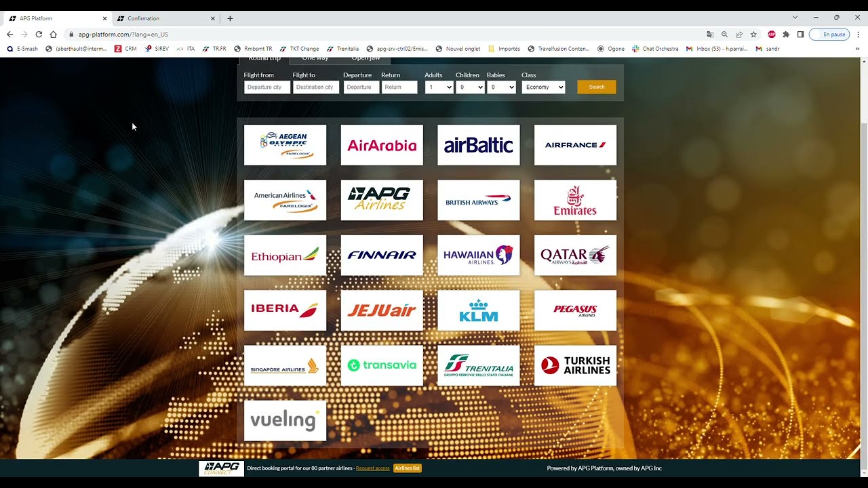Select the Turkish Airlines tile

[575, 366]
